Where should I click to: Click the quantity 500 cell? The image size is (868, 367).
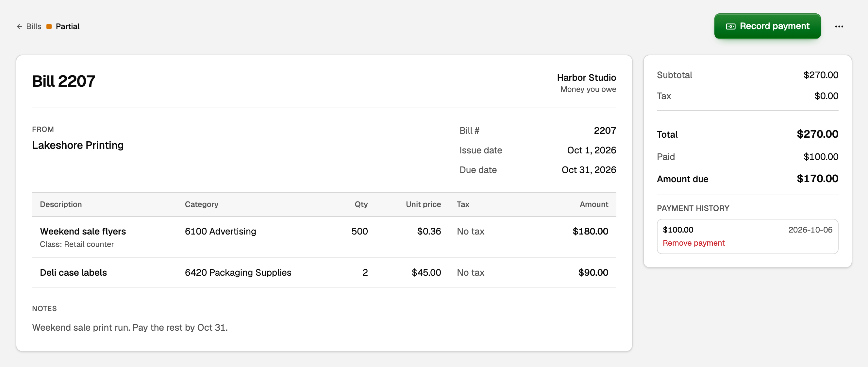coord(359,231)
